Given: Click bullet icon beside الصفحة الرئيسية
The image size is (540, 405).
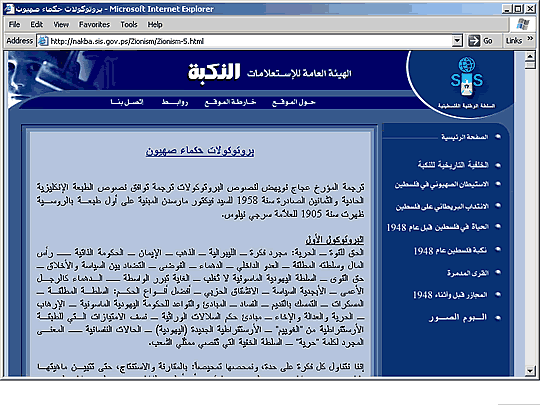Looking at the screenshot, I should [x=498, y=137].
